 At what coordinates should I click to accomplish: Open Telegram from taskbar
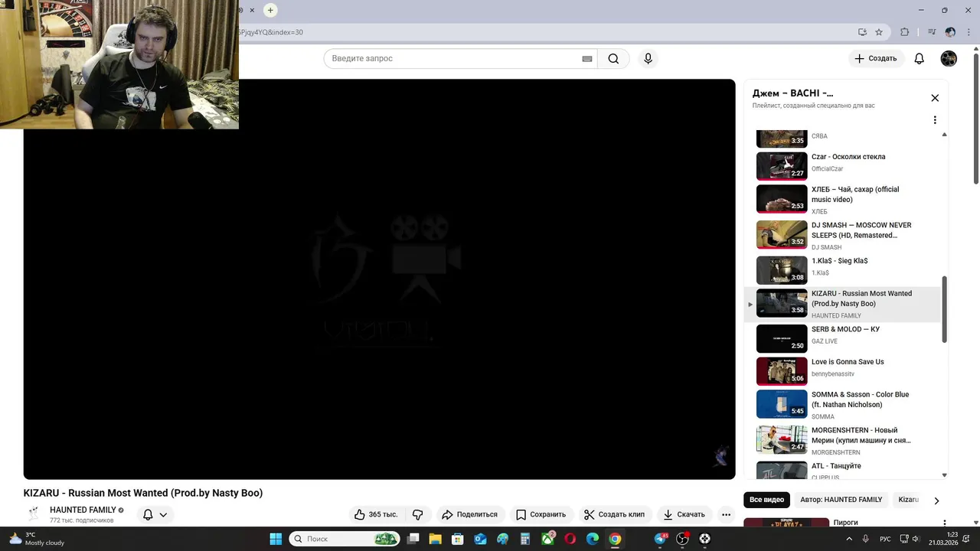tap(660, 539)
